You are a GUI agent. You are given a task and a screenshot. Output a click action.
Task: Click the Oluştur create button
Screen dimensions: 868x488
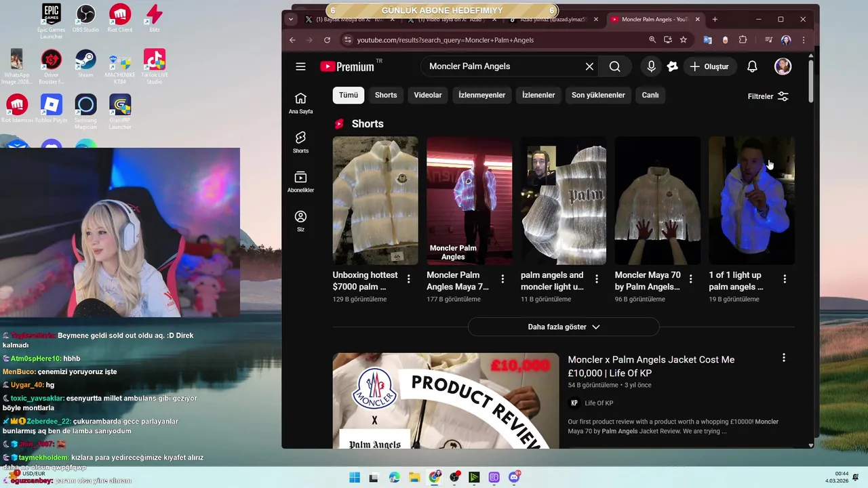point(709,66)
